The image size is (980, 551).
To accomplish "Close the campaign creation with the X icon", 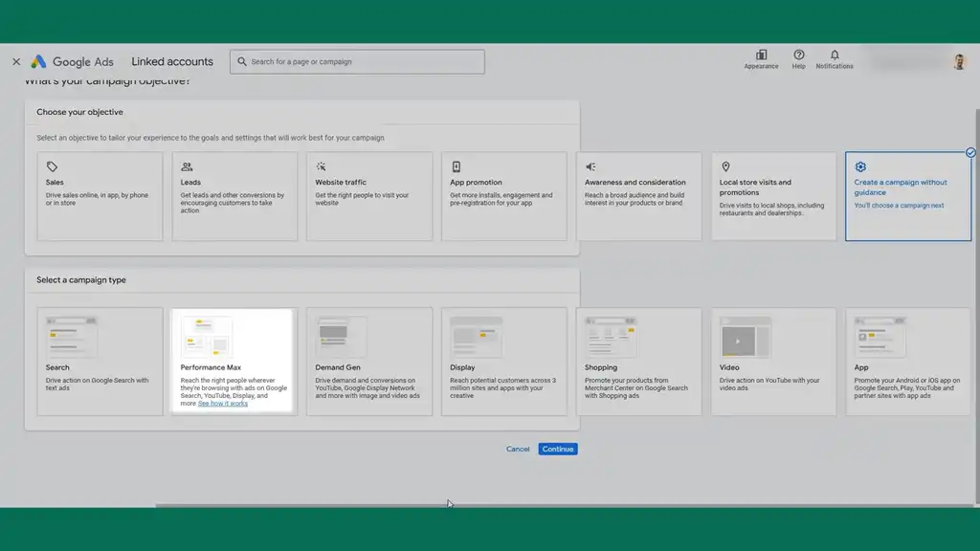I will [x=16, y=61].
